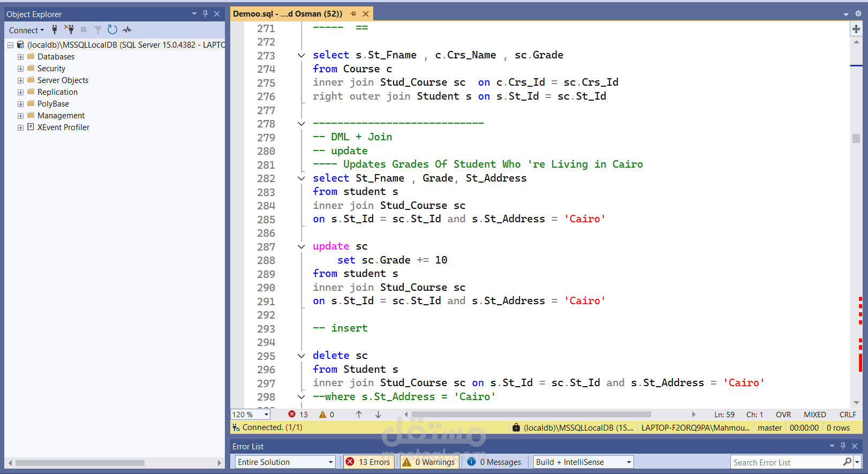868x474 pixels.
Task: Select the Demoo.sql document tab
Action: coord(288,14)
